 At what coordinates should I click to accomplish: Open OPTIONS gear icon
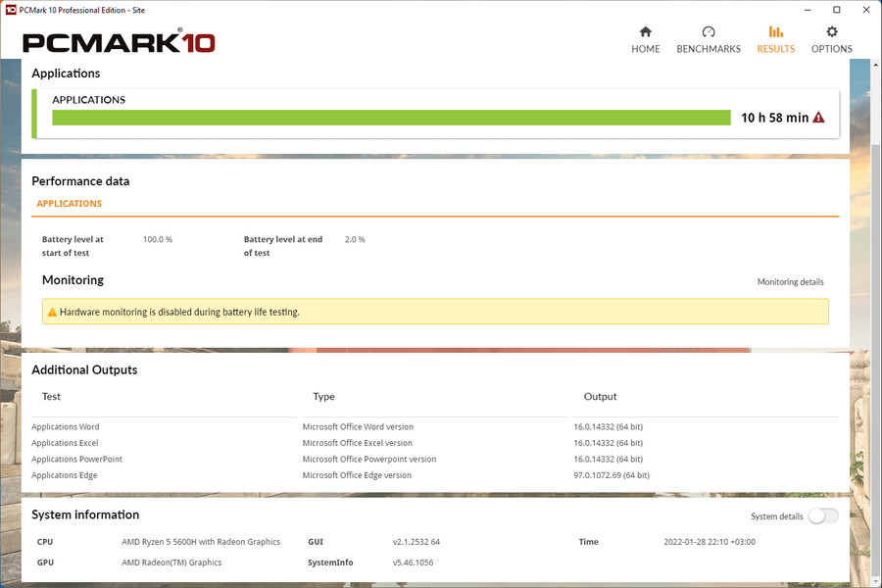click(x=831, y=31)
